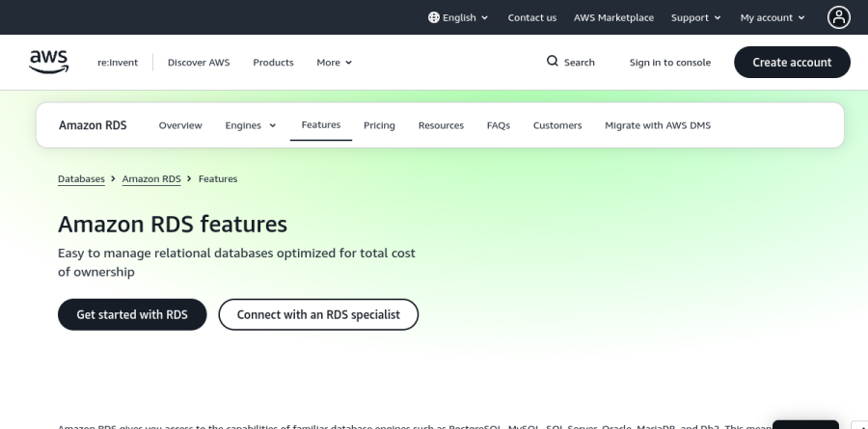Expand the Engines submenu
The width and height of the screenshot is (868, 429).
251,125
